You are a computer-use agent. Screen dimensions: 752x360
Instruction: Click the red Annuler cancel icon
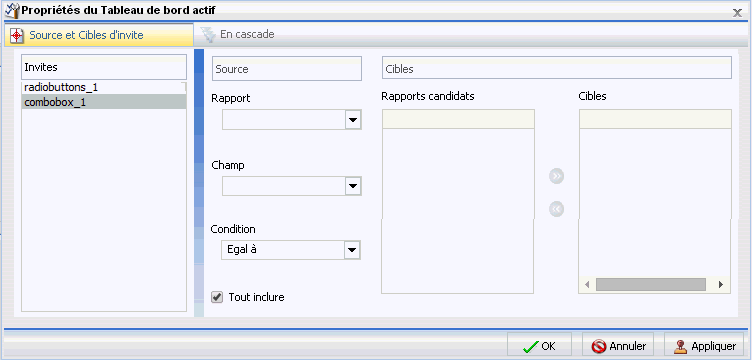[x=599, y=346]
